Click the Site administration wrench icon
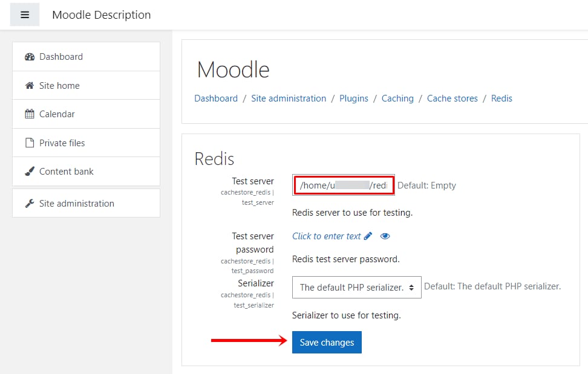 [30, 203]
